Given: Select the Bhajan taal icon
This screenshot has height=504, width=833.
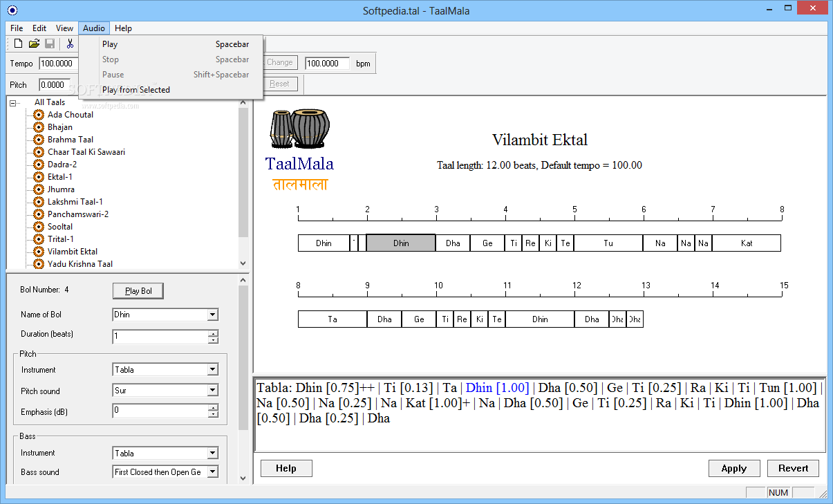Looking at the screenshot, I should (39, 127).
